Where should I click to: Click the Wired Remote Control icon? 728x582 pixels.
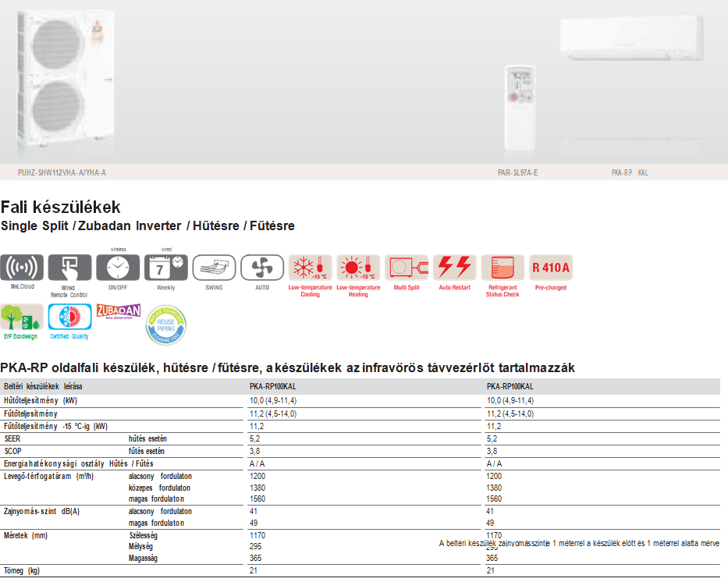(x=69, y=268)
